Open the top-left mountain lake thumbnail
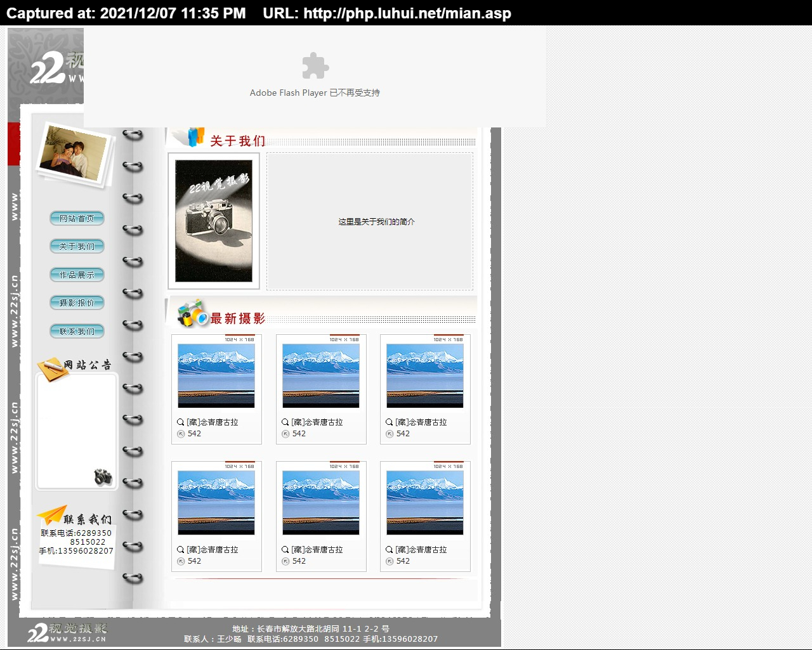Image resolution: width=812 pixels, height=650 pixels. coord(216,375)
